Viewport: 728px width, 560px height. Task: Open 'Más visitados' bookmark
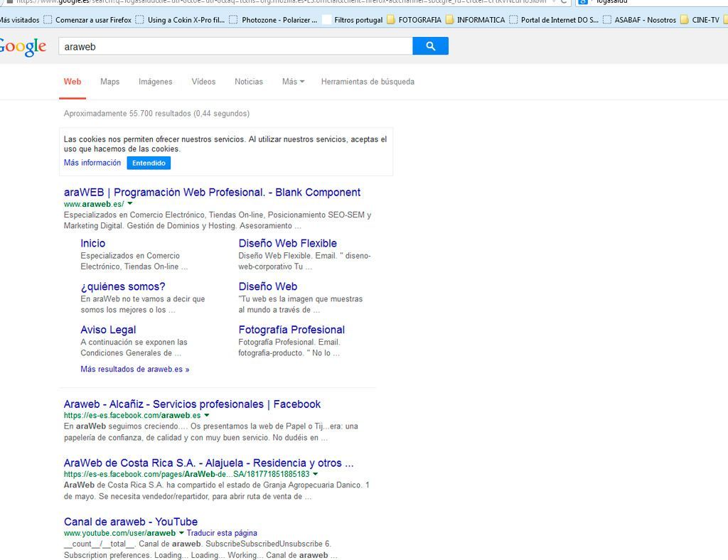click(19, 19)
